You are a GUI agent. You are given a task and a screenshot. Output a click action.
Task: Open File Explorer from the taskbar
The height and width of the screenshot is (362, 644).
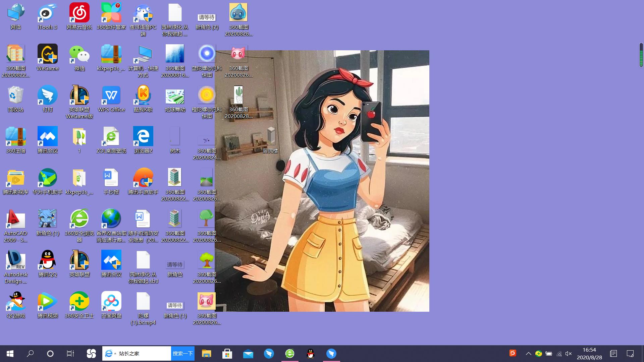(x=207, y=354)
